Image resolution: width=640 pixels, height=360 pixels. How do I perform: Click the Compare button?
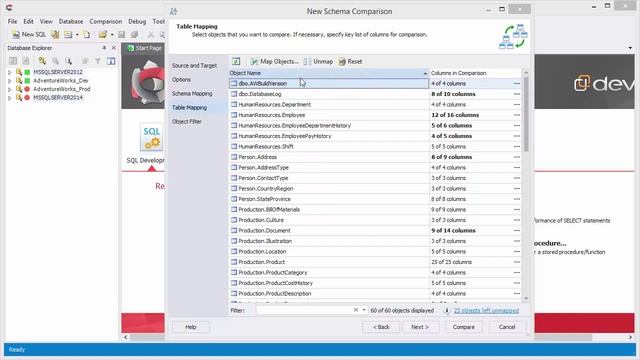click(x=463, y=327)
